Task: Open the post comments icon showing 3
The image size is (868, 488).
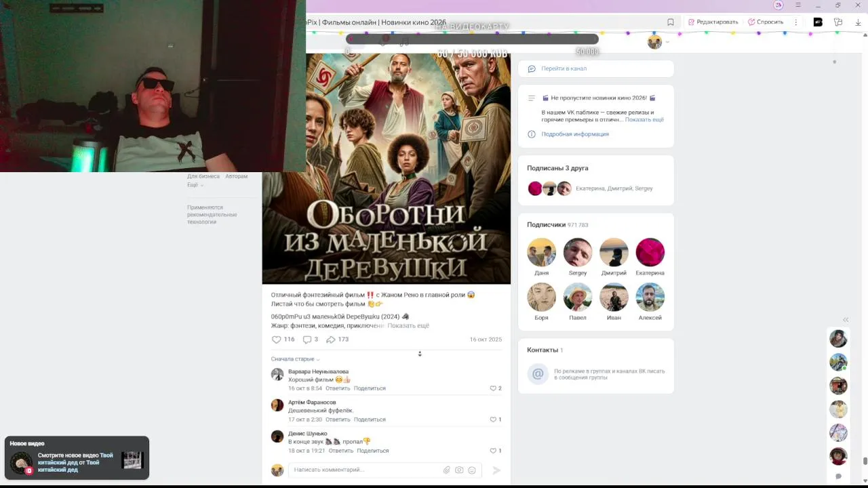Action: click(307, 340)
